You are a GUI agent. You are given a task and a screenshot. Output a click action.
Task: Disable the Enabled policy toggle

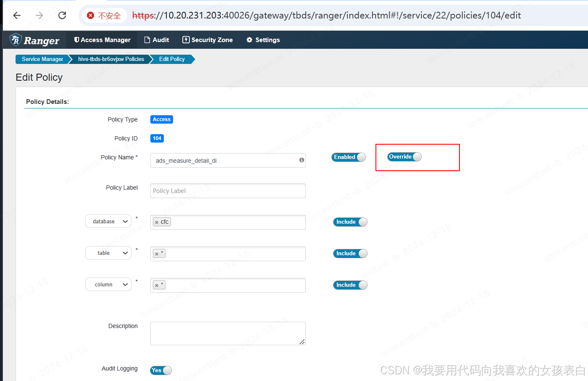[348, 157]
